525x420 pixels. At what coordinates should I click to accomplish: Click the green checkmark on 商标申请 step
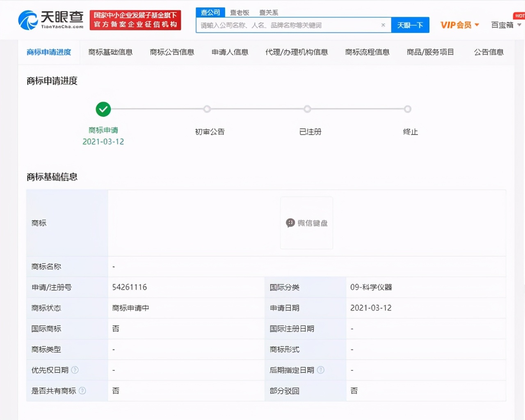pyautogui.click(x=103, y=109)
